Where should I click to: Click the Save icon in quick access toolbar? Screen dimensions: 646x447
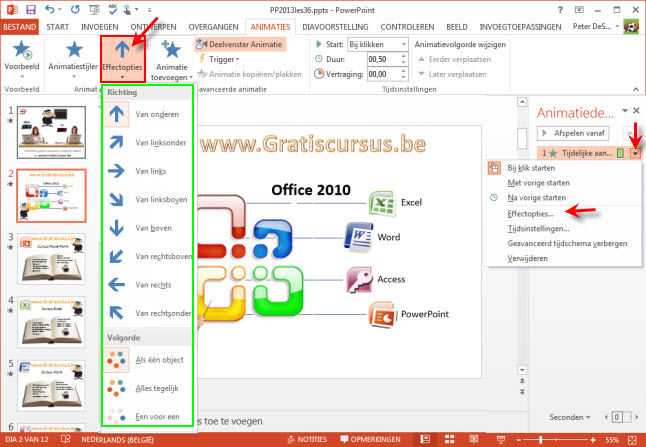tap(30, 9)
